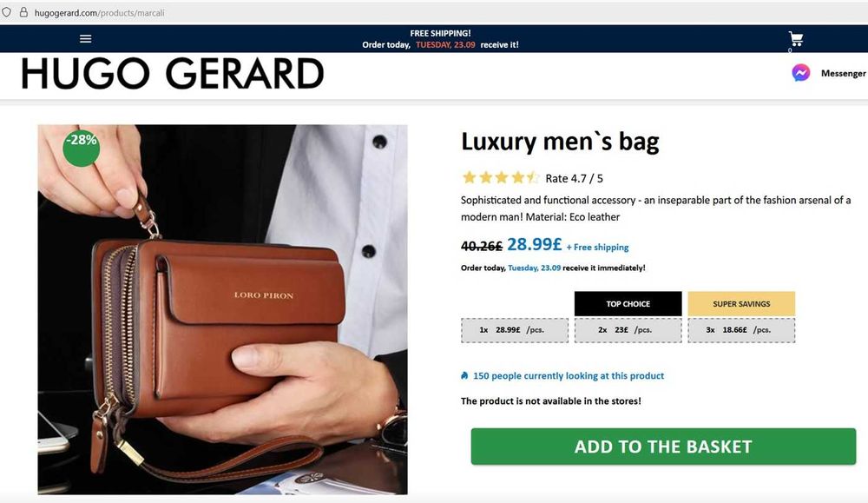This screenshot has height=503, width=868.
Task: Click the browser address bar URL
Action: pyautogui.click(x=100, y=12)
